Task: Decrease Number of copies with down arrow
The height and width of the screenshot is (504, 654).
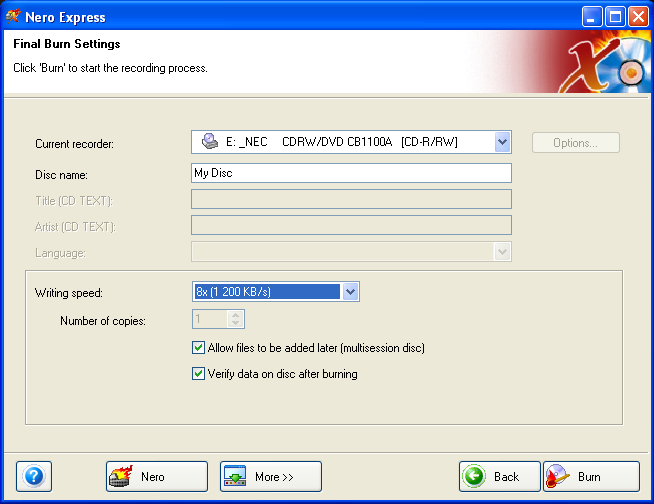Action: (x=236, y=323)
